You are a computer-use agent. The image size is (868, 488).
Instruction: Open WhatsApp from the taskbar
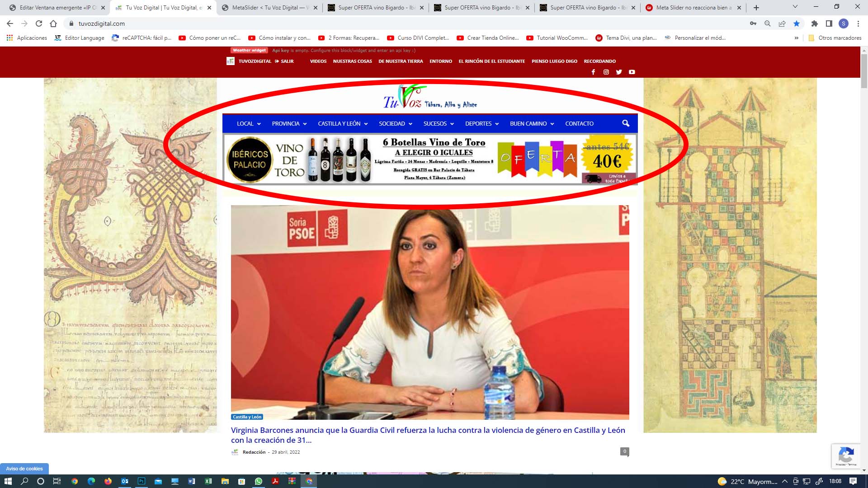point(259,481)
